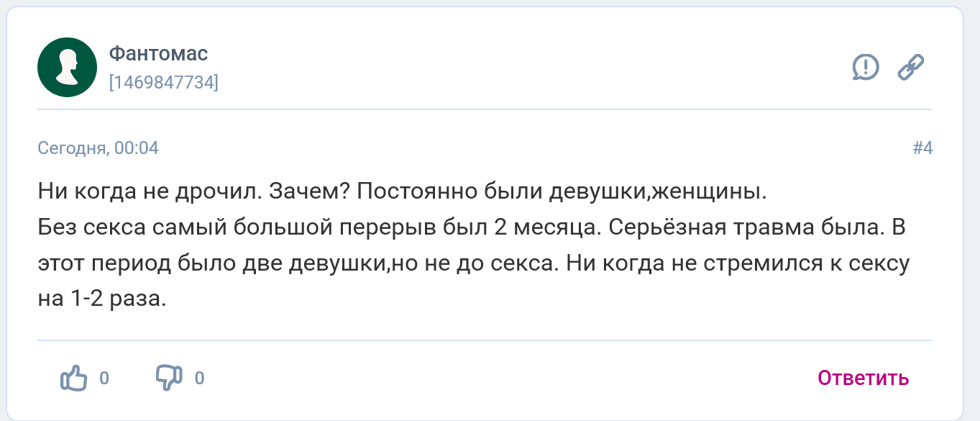Click the Ответить reply button
Viewport: 980px width, 421px height.
863,378
